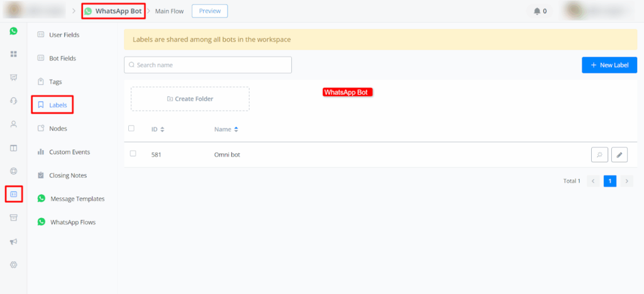Click the magnifier icon for Omni bot row
Screen dimensions: 644x294
click(599, 155)
